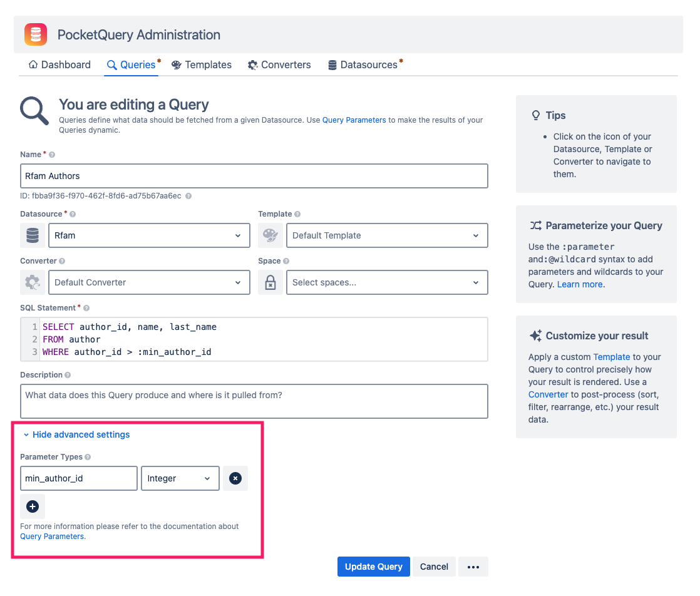
Task: Follow the Query Parameters link in the header description
Action: [354, 120]
